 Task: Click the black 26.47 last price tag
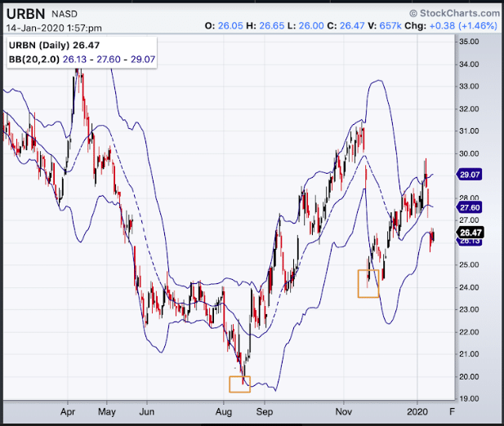[470, 233]
